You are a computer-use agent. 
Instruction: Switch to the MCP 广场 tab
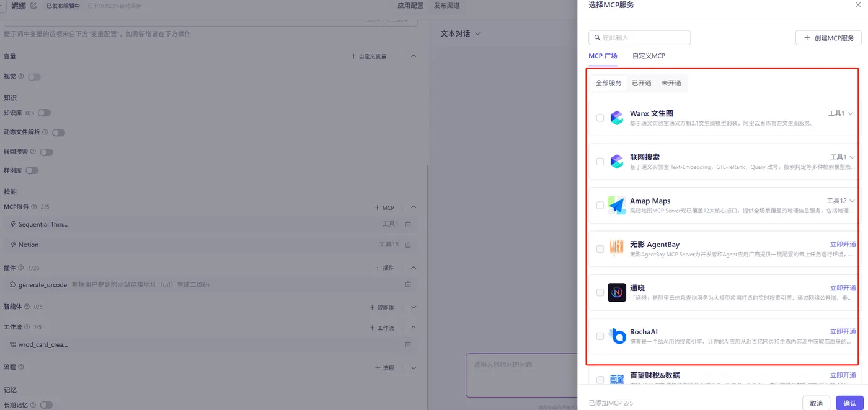(x=603, y=56)
